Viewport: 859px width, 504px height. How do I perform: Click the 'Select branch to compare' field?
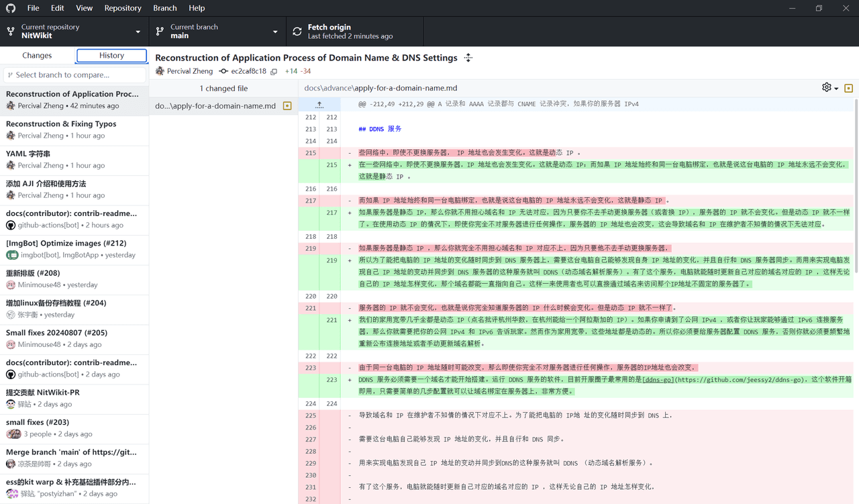click(74, 75)
